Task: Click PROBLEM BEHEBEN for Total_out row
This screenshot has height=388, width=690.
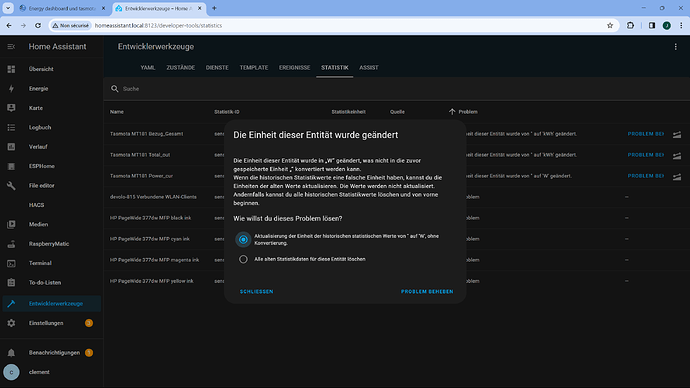Action: tap(646, 155)
